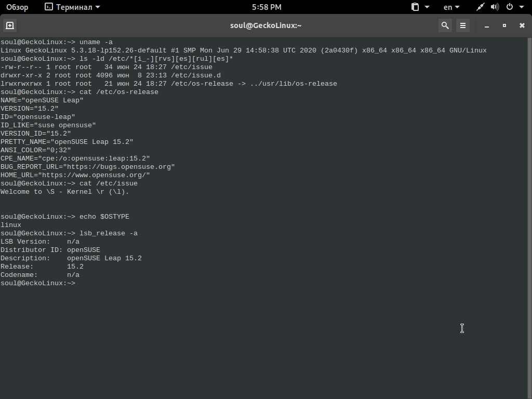Click the CPE_NAME cpe:/o:opensuse:leap:15.2 line

coord(75,158)
